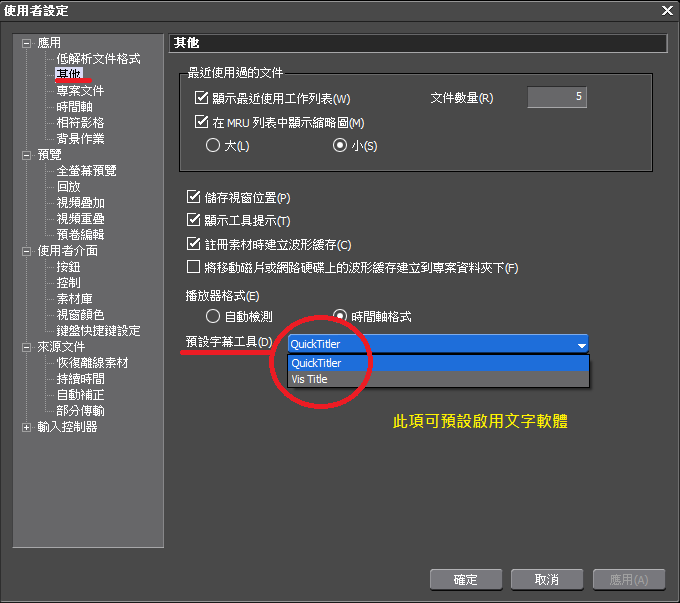The height and width of the screenshot is (603, 680).
Task: Click the 預設字幕工具 dropdown arrow
Action: [x=581, y=344]
